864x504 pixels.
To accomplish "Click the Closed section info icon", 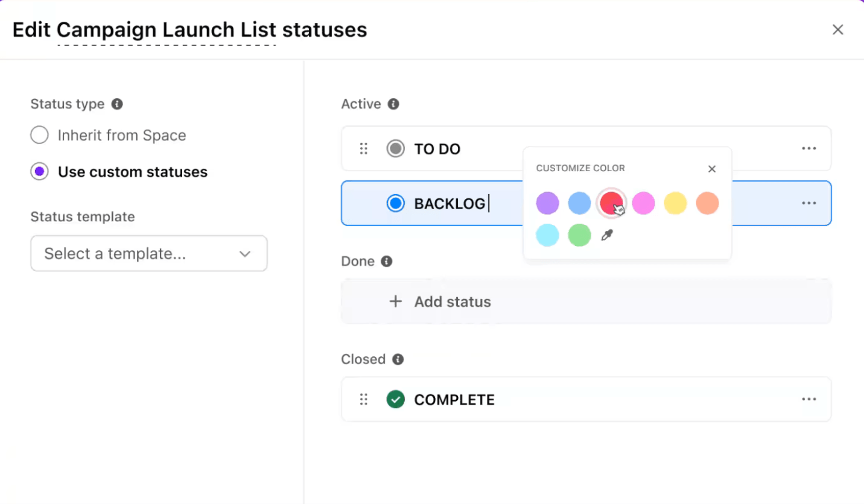I will click(x=398, y=359).
